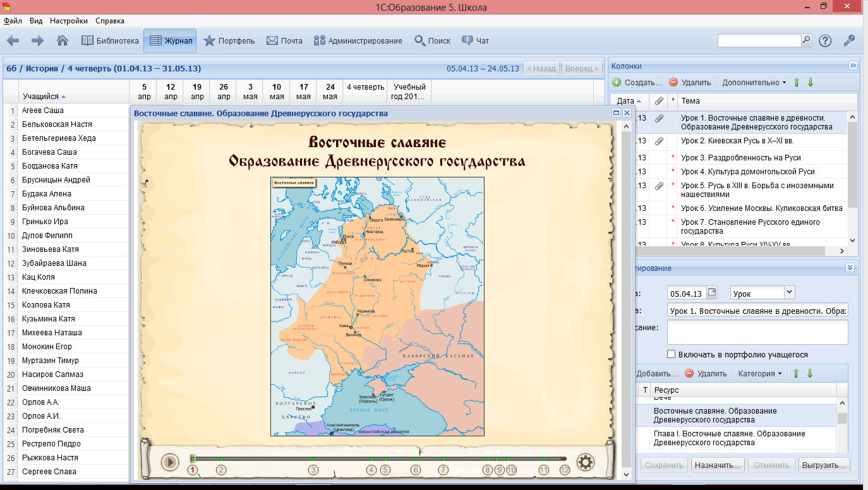The height and width of the screenshot is (490, 868).
Task: Enable Включать в портфолио учащегося checkbox
Action: 672,354
